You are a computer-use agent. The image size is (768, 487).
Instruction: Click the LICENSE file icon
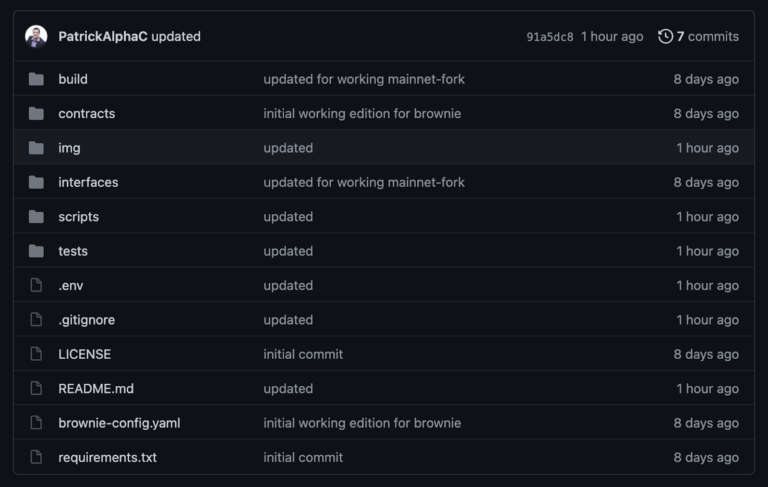pyautogui.click(x=37, y=354)
